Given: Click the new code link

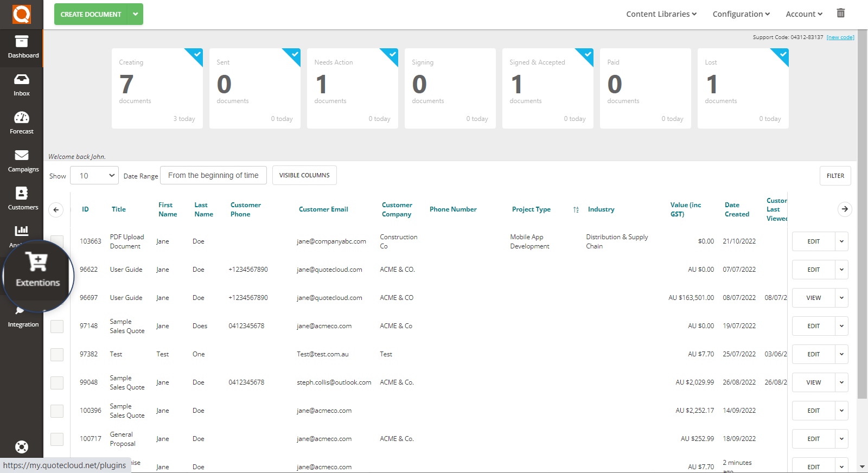Looking at the screenshot, I should 840,37.
